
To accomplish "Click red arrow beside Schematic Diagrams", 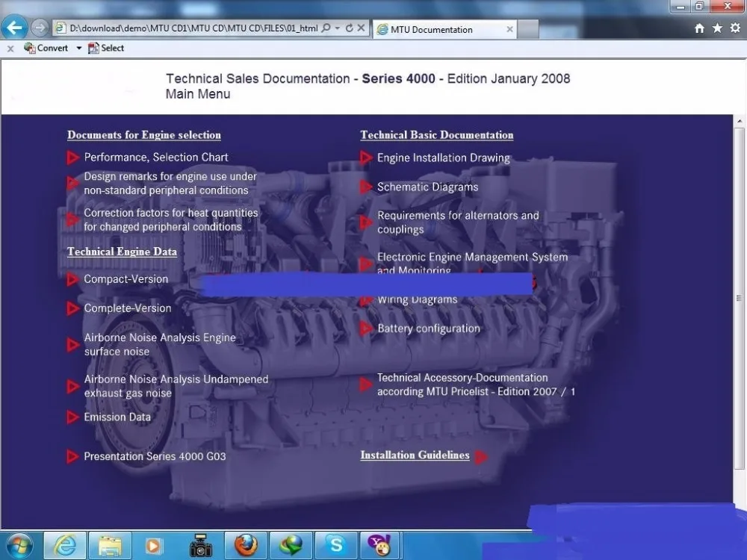I will (x=366, y=187).
